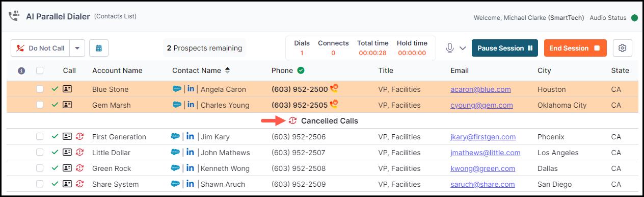
Task: Sort by Contact Name column arrows
Action: 227,70
